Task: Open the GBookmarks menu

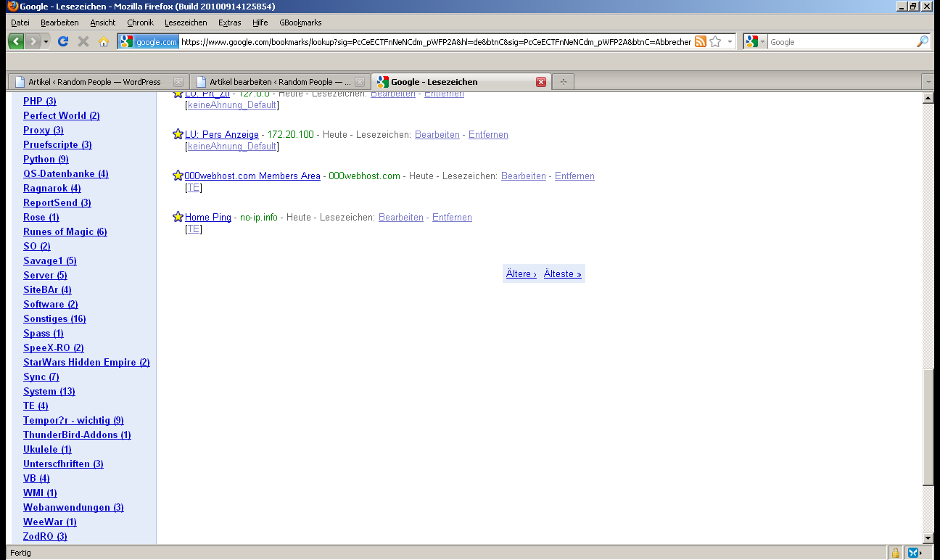Action: (x=300, y=22)
